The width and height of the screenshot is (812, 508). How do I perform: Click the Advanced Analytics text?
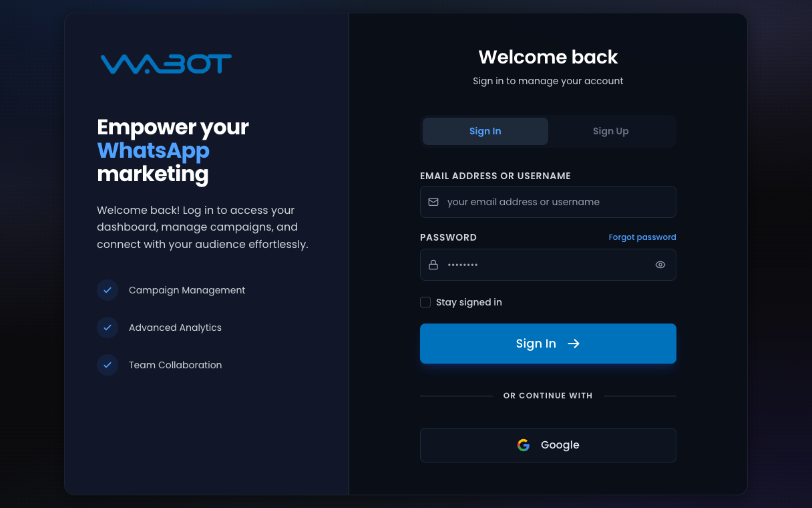tap(175, 328)
